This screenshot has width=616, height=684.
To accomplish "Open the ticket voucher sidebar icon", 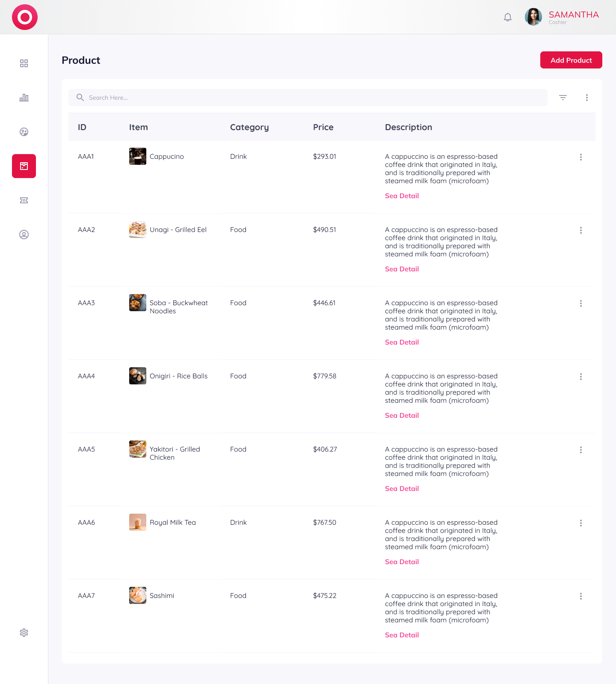I will coord(24,200).
